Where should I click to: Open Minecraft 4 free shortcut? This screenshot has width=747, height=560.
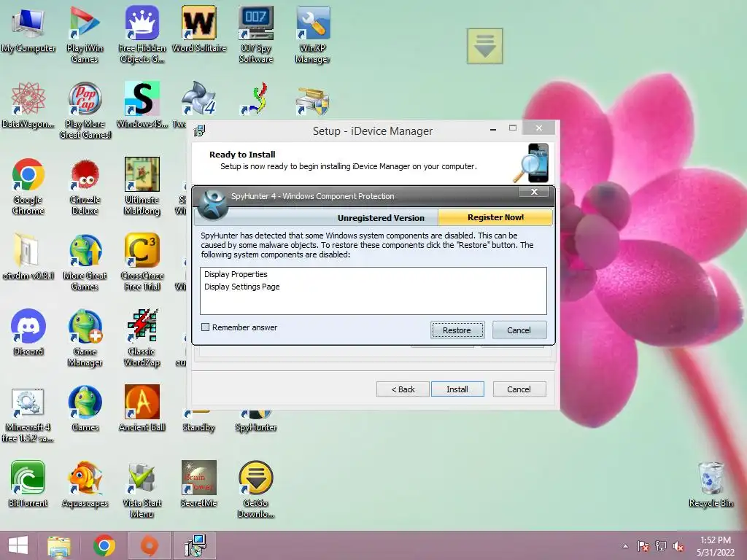(x=28, y=414)
